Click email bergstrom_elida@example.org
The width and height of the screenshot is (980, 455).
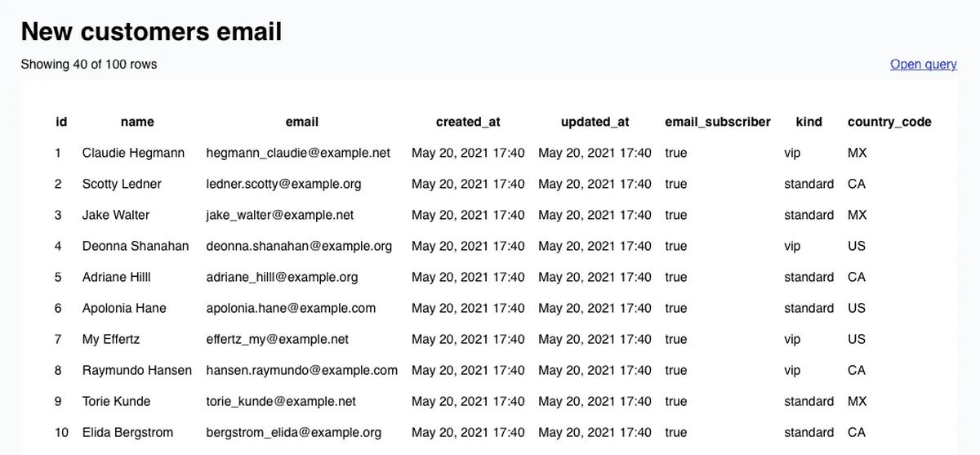point(294,432)
